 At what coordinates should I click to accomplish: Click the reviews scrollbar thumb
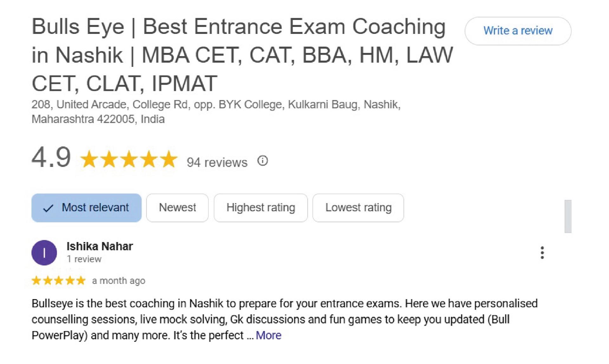(x=568, y=216)
